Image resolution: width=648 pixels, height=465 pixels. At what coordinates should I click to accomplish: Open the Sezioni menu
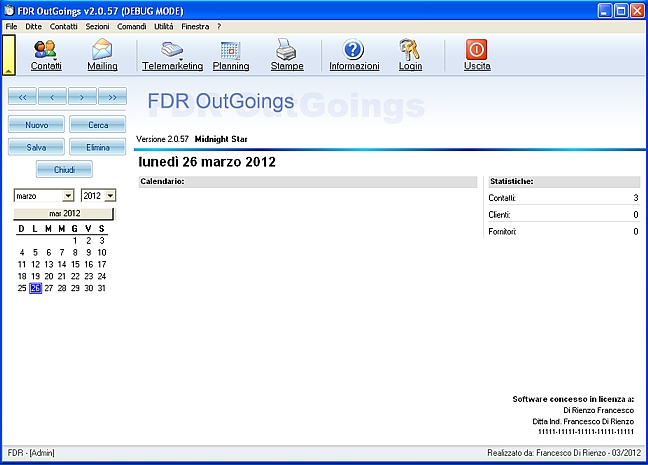click(x=98, y=26)
